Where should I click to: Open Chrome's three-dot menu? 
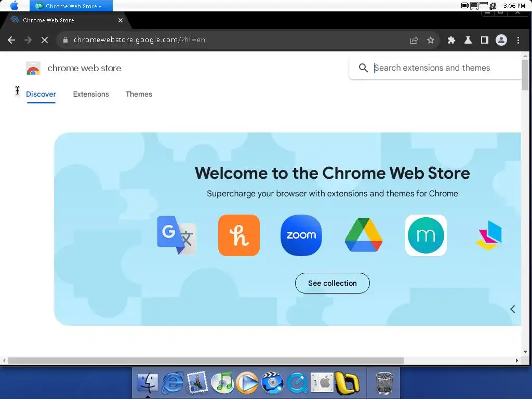click(x=518, y=40)
